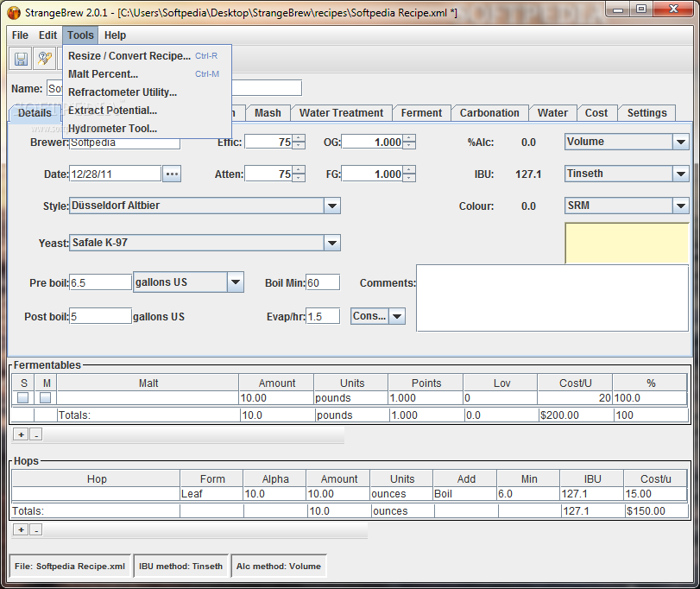The width and height of the screenshot is (700, 589).
Task: Decrease Effic value with down arrow
Action: (x=299, y=146)
